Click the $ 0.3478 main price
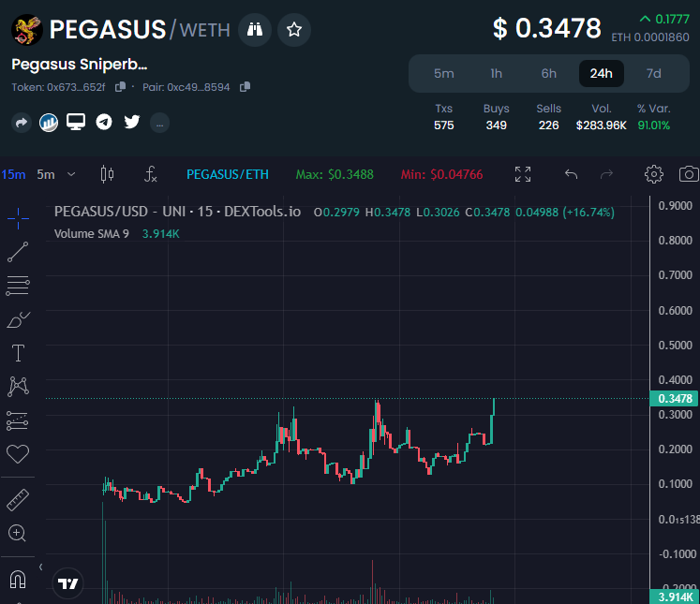Image resolution: width=700 pixels, height=604 pixels. [547, 28]
